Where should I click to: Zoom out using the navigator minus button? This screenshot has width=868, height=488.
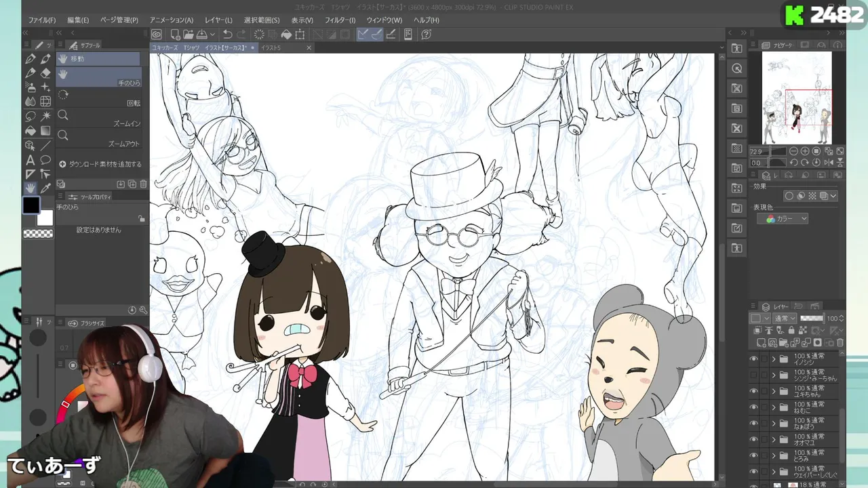794,152
